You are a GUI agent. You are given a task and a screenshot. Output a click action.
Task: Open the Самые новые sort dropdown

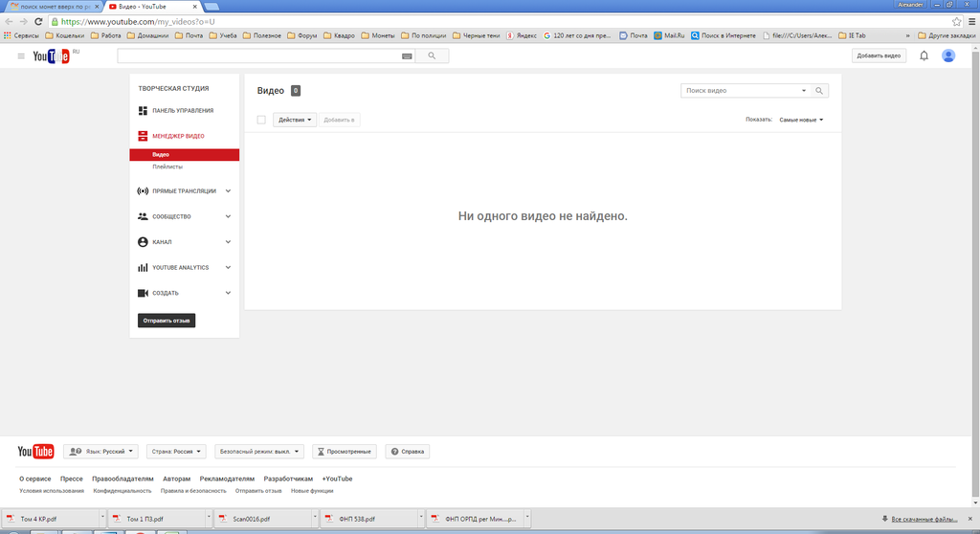tap(801, 120)
